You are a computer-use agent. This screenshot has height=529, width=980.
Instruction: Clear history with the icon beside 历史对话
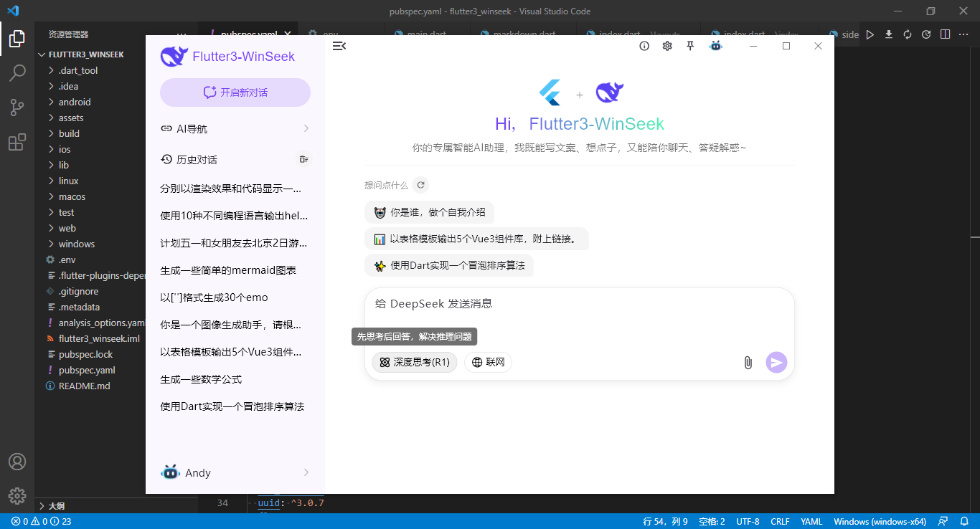tap(304, 159)
